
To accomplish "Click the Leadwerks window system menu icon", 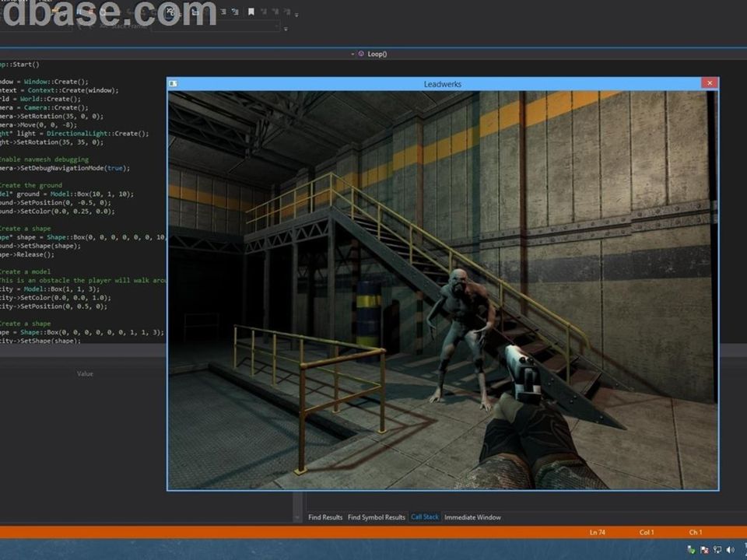I will tap(173, 84).
